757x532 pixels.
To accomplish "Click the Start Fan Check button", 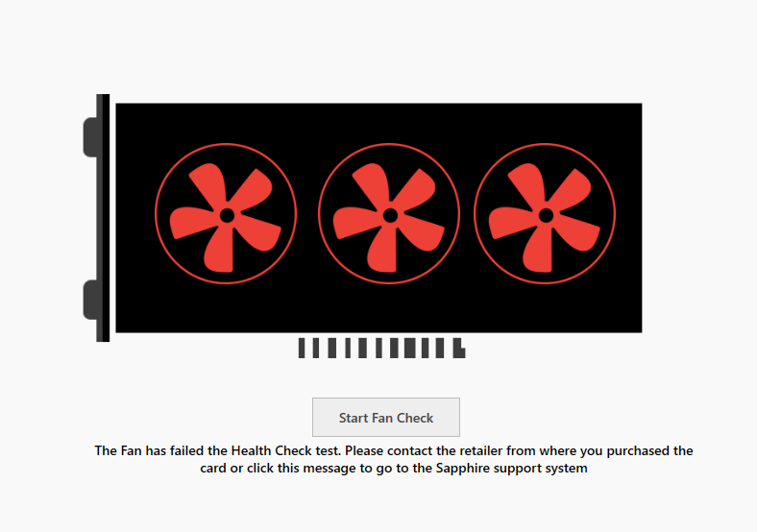I will [386, 417].
